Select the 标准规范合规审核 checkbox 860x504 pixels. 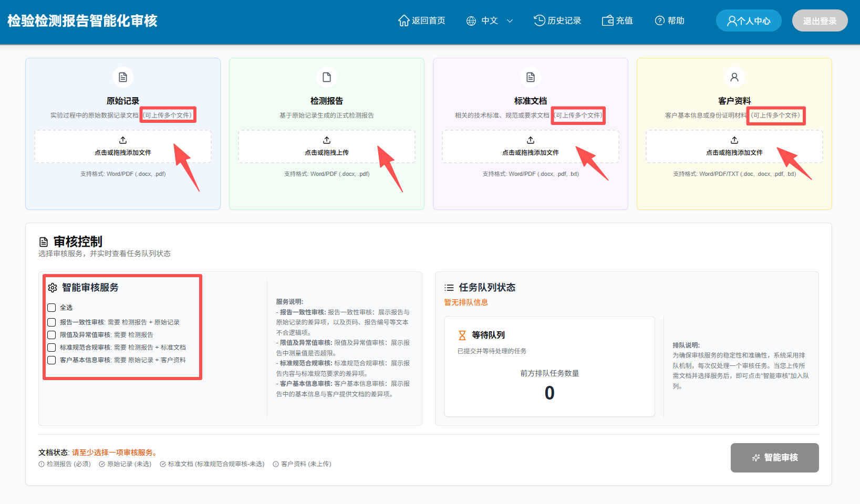[51, 348]
